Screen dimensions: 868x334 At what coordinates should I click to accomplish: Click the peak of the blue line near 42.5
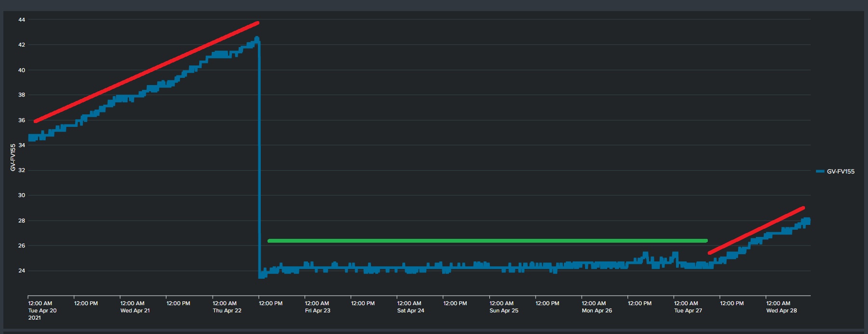[x=256, y=38]
